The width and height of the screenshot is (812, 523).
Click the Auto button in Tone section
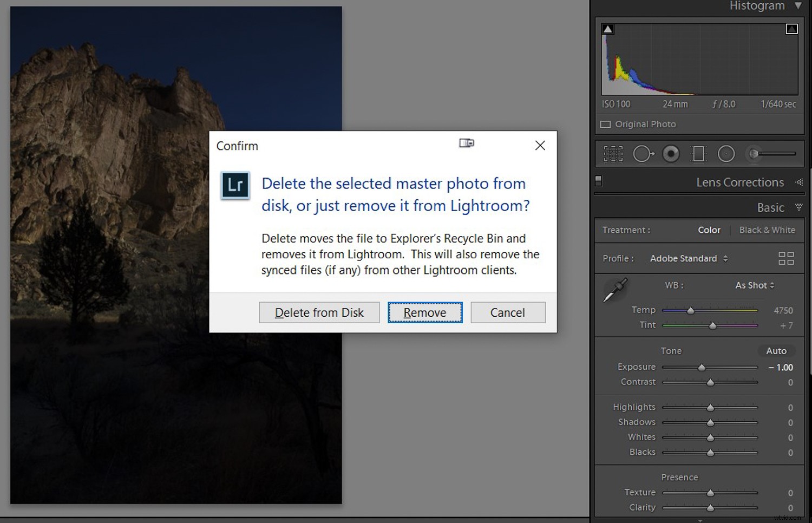776,350
